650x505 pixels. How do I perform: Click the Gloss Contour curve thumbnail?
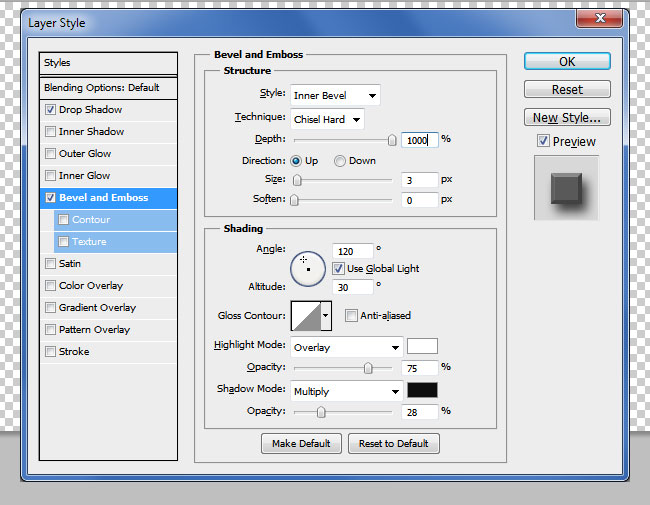[x=305, y=316]
